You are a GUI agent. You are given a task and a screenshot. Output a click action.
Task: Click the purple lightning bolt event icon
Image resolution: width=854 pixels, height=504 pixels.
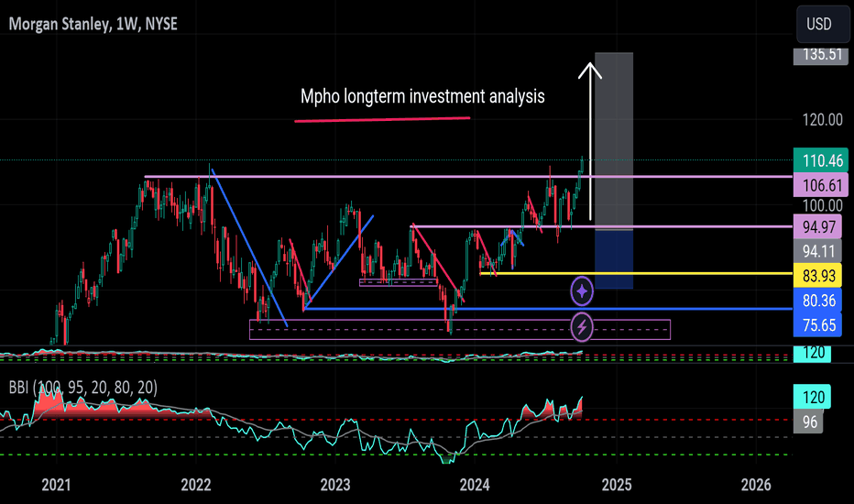click(x=582, y=327)
